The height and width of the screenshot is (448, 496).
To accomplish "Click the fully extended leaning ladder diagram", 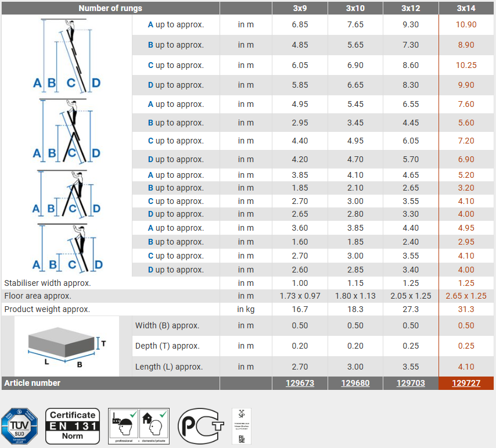I will click(x=67, y=56).
